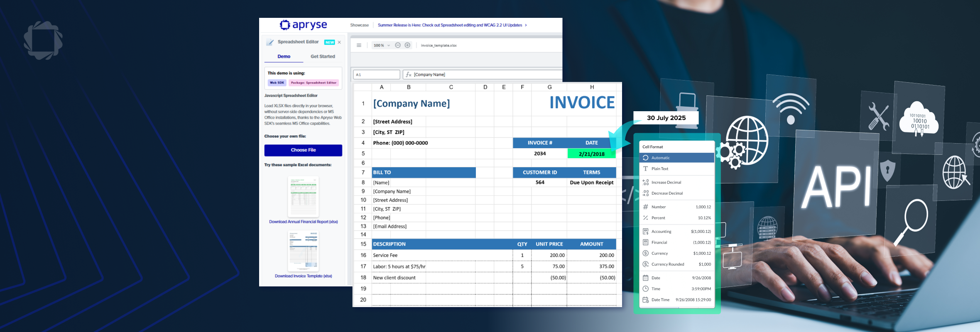Choose the Accounting format icon
The image size is (980, 332).
click(646, 232)
